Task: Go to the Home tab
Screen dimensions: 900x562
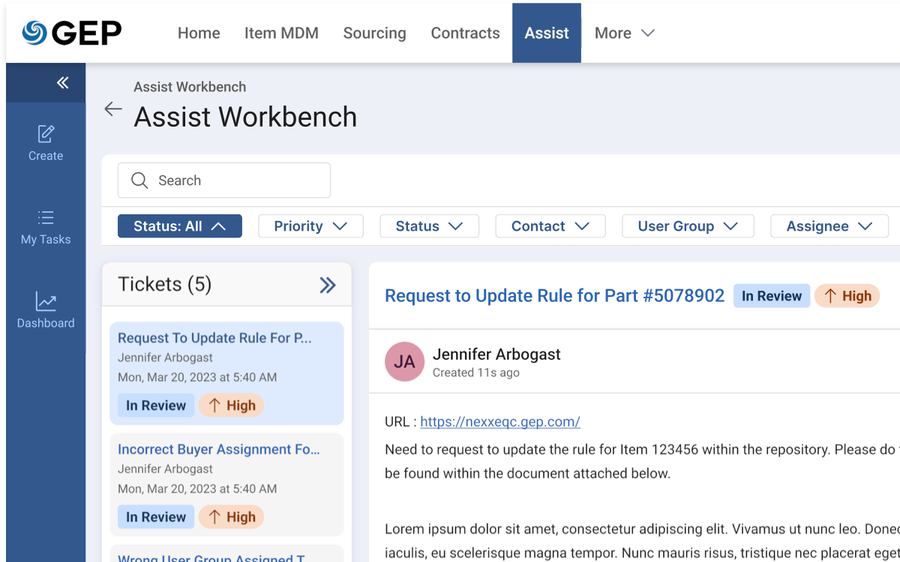Action: [199, 33]
